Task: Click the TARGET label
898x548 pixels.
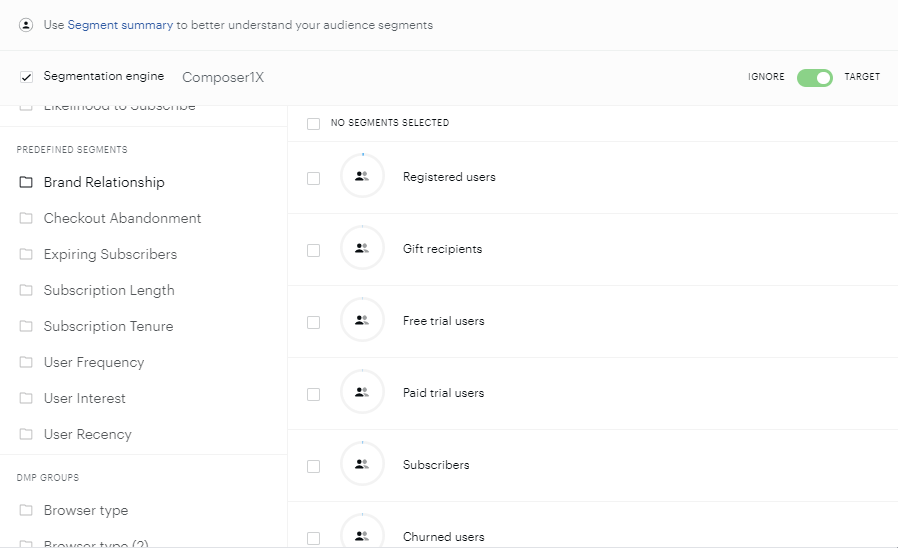Action: 861,77
